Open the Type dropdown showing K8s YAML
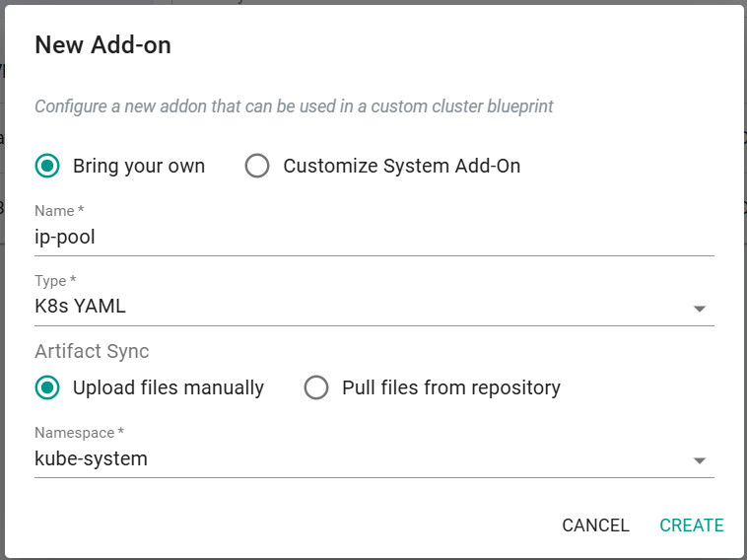Image resolution: width=747 pixels, height=560 pixels. click(374, 307)
